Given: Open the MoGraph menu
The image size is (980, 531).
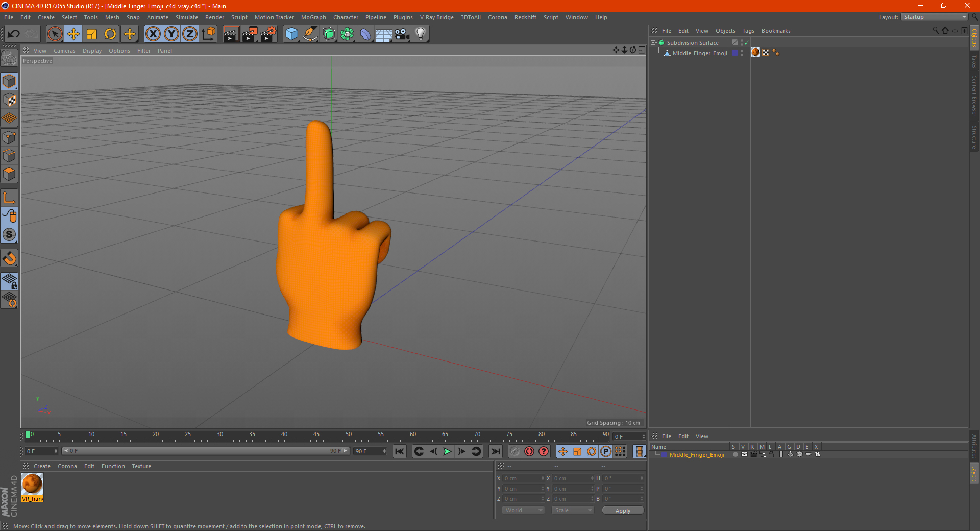Looking at the screenshot, I should tap(313, 17).
